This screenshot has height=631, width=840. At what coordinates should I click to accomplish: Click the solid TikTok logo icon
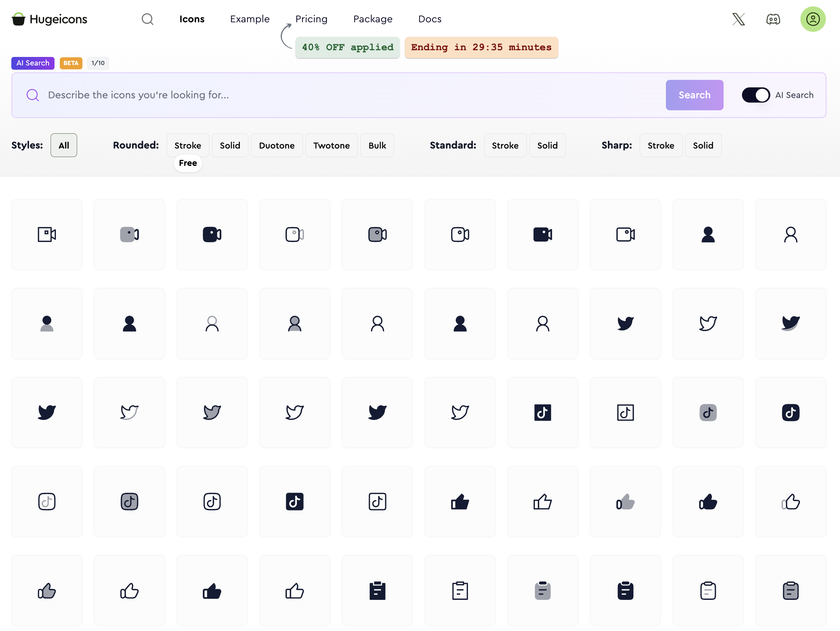click(x=543, y=413)
